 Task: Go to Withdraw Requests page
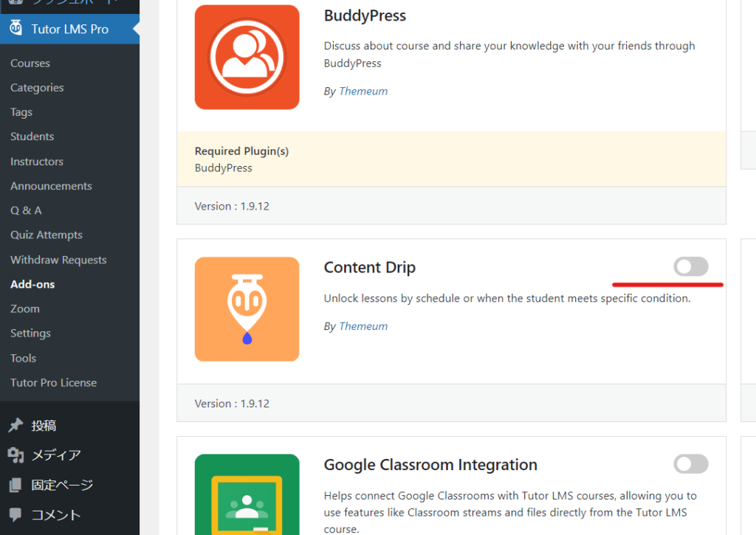(x=58, y=260)
